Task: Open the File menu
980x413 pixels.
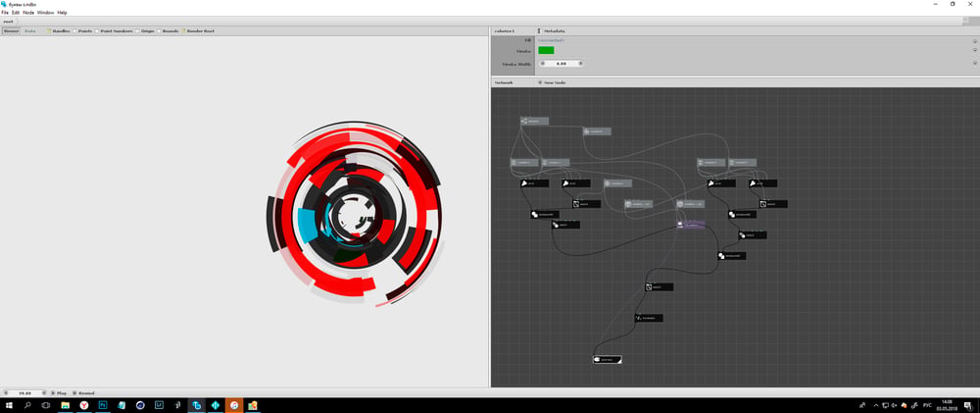Action: [x=5, y=13]
